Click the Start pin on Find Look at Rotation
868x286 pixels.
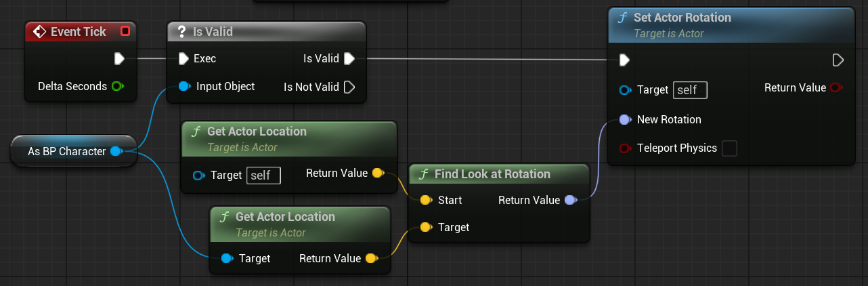click(426, 200)
